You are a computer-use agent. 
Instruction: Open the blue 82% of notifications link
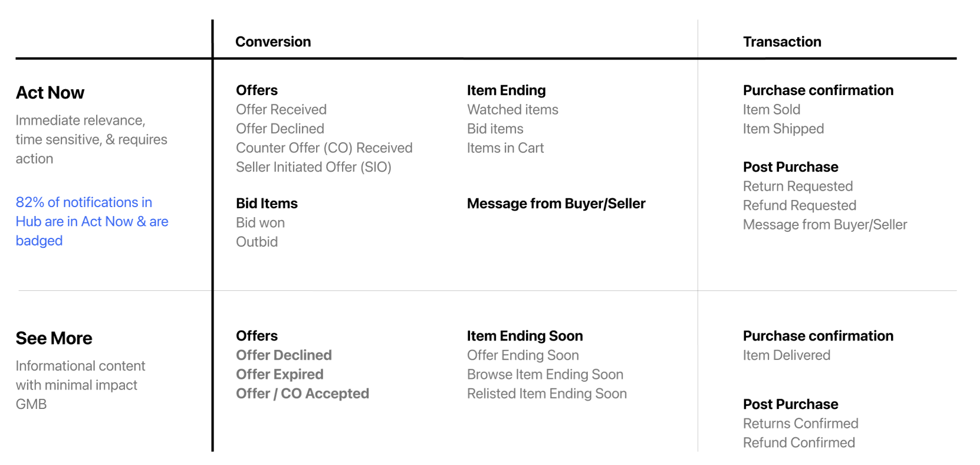pos(92,221)
